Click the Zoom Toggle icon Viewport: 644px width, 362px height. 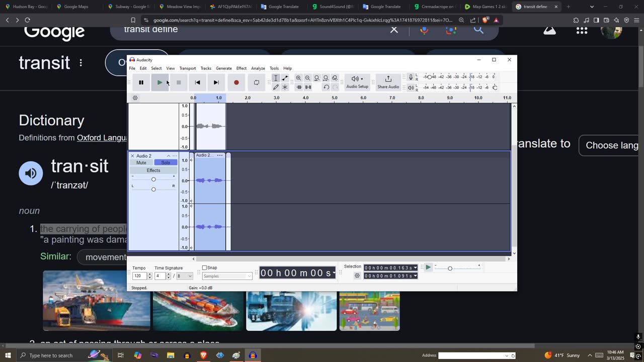pos(335,78)
